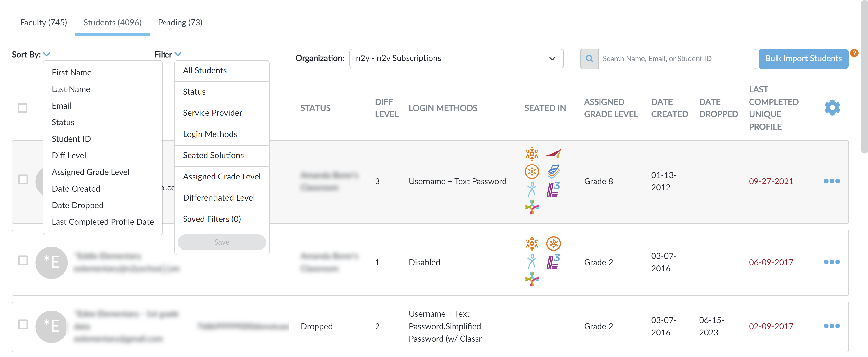
Task: Sort by Date Dropped
Action: (x=77, y=205)
